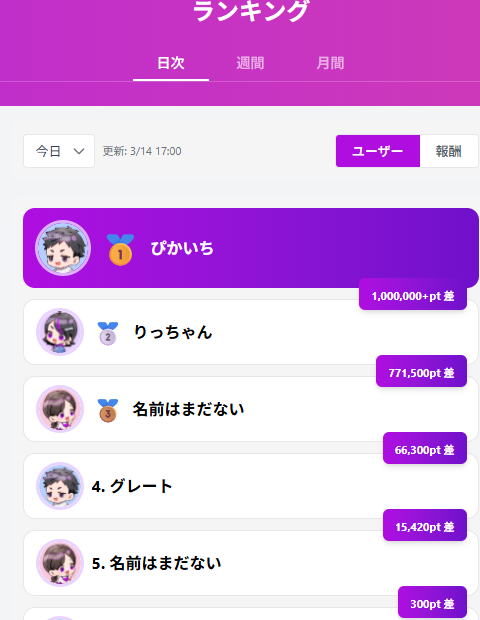The image size is (480, 620).
Task: Select the 月間 ranking tab
Action: (x=330, y=63)
